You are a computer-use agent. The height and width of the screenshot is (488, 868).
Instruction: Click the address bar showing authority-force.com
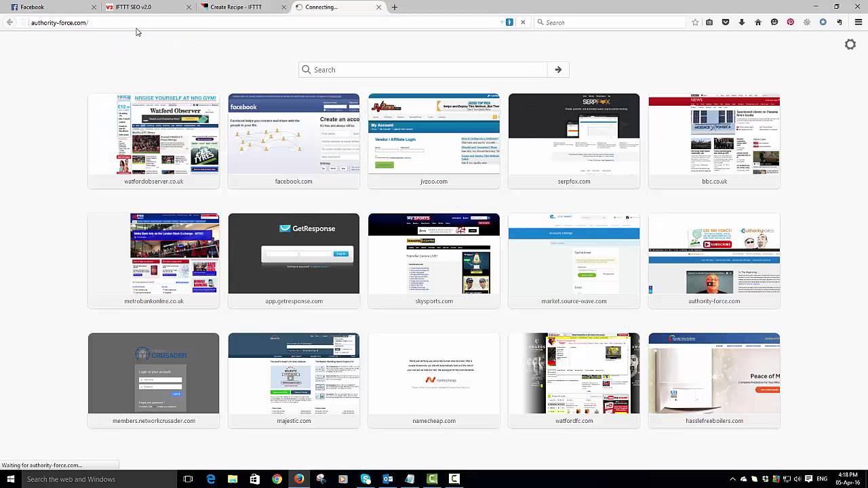tap(261, 22)
